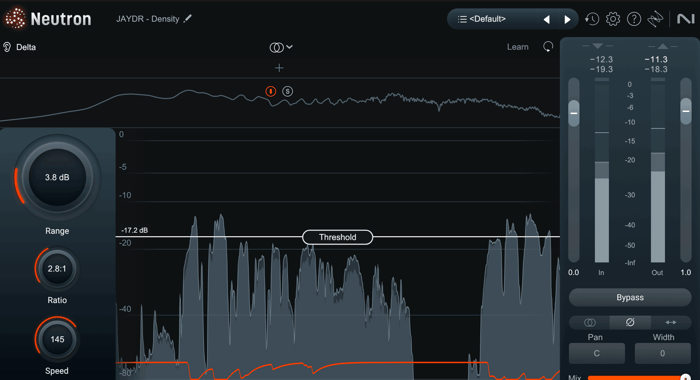Open the settings gear
Screen dimensions: 700x380
(613, 19)
